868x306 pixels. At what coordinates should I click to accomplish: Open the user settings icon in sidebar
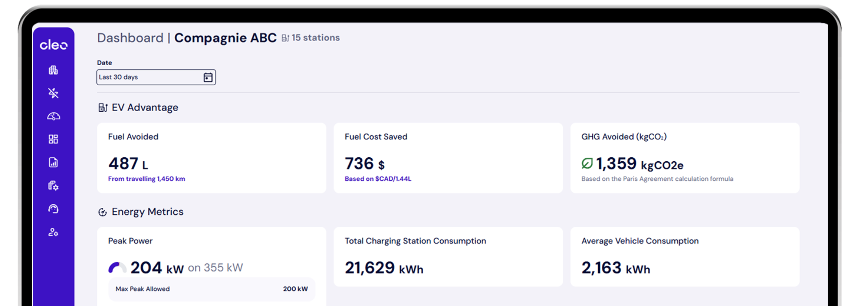click(x=53, y=232)
